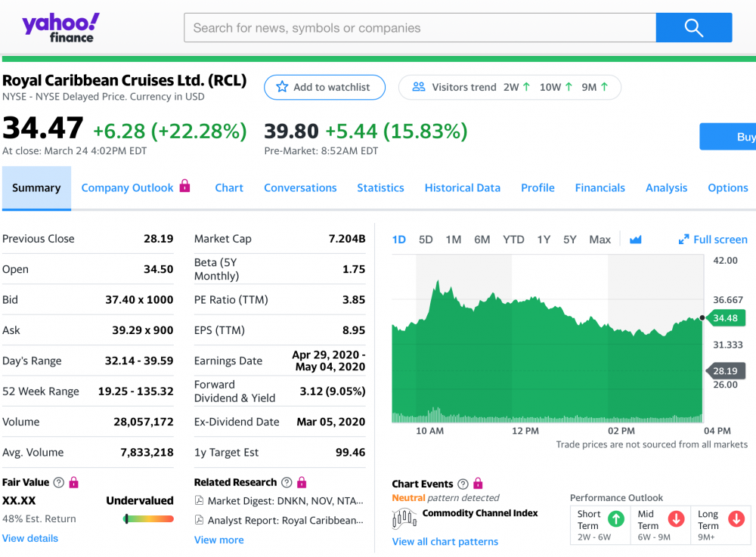Click the Royal Caribbean Cruises Ltd. (RCL) heading
Viewport: 756px width, 557px height.
[x=125, y=80]
